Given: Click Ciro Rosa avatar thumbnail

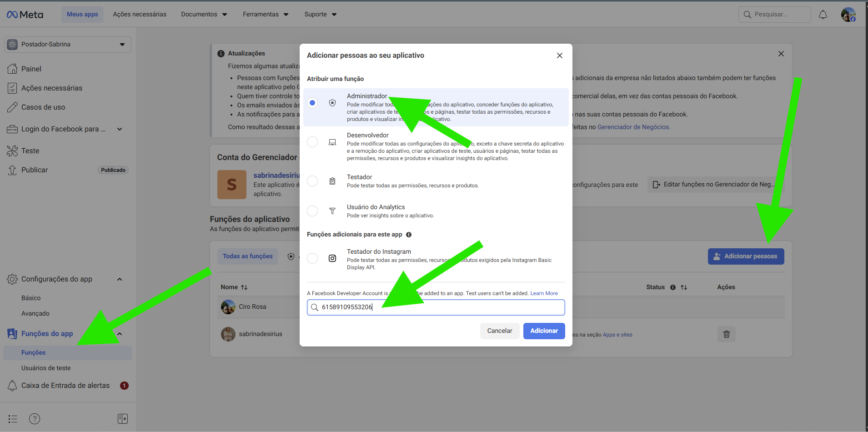Looking at the screenshot, I should click(x=228, y=307).
